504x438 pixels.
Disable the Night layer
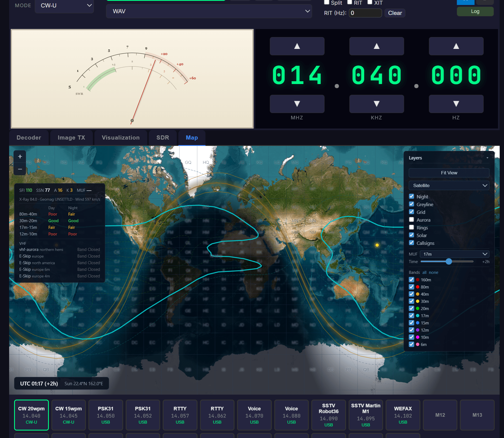(x=411, y=196)
